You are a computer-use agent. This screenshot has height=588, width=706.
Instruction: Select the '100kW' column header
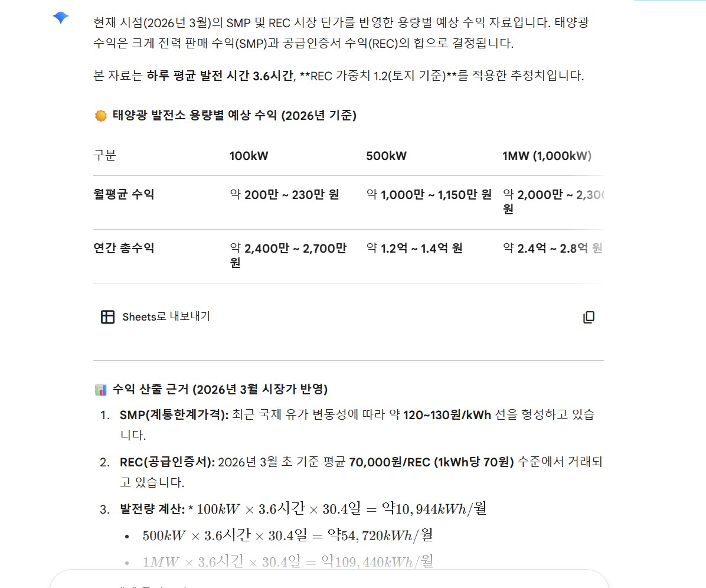pos(249,156)
